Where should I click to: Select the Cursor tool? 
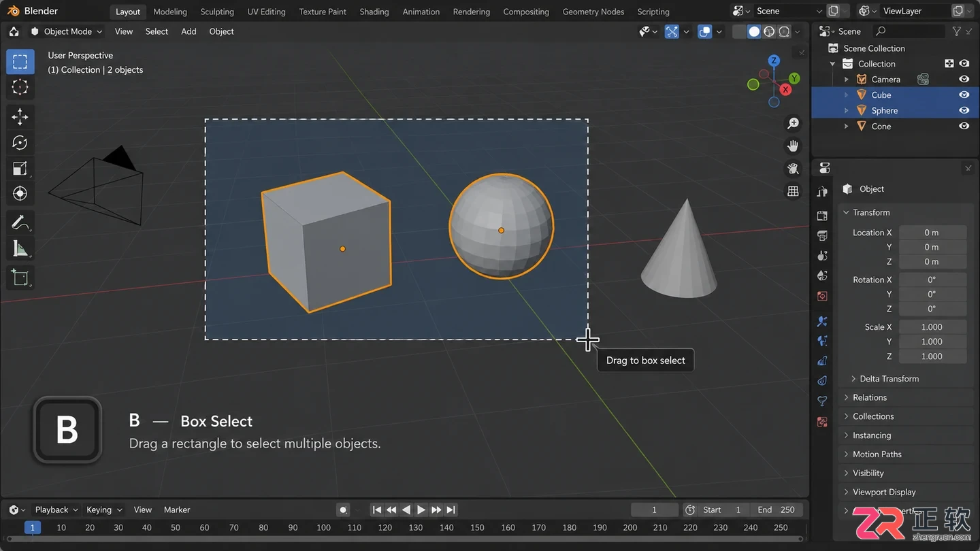tap(20, 87)
